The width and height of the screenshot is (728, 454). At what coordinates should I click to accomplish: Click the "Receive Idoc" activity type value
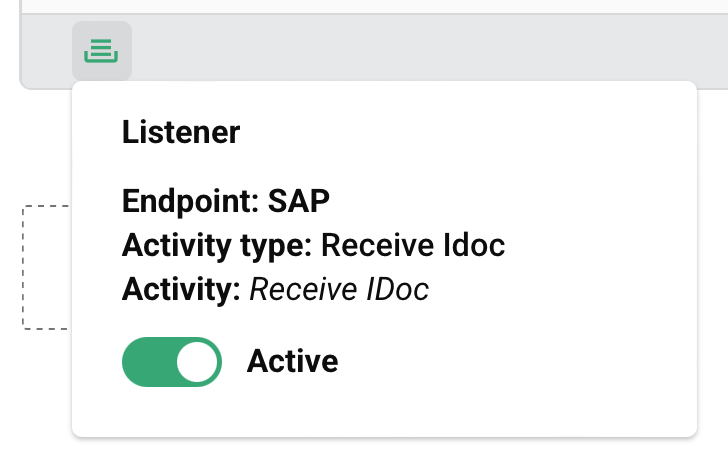[414, 245]
